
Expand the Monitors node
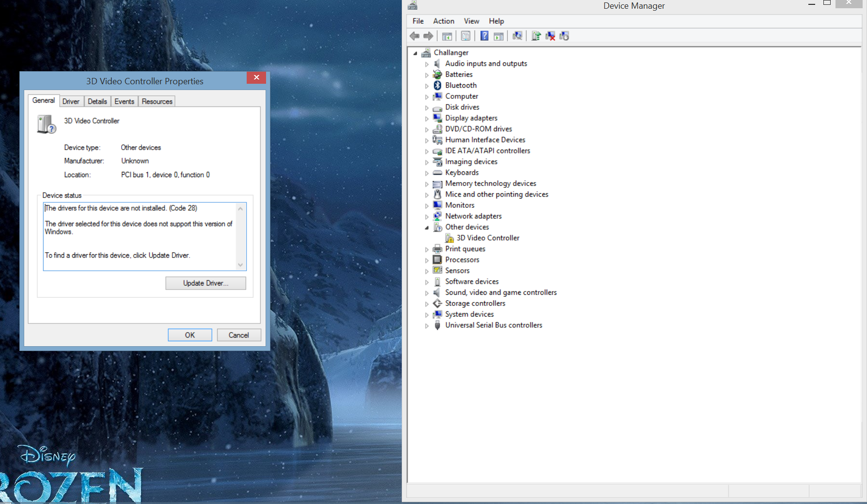point(426,206)
